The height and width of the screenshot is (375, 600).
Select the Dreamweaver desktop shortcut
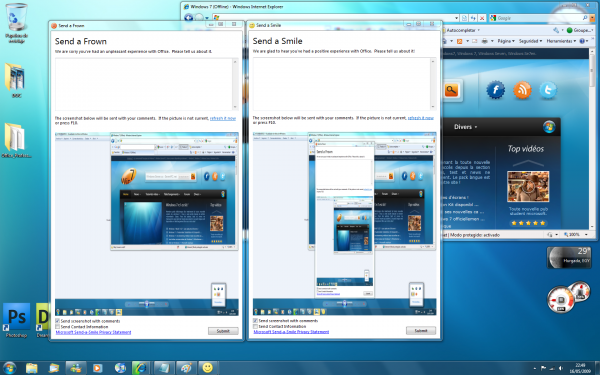(x=42, y=320)
